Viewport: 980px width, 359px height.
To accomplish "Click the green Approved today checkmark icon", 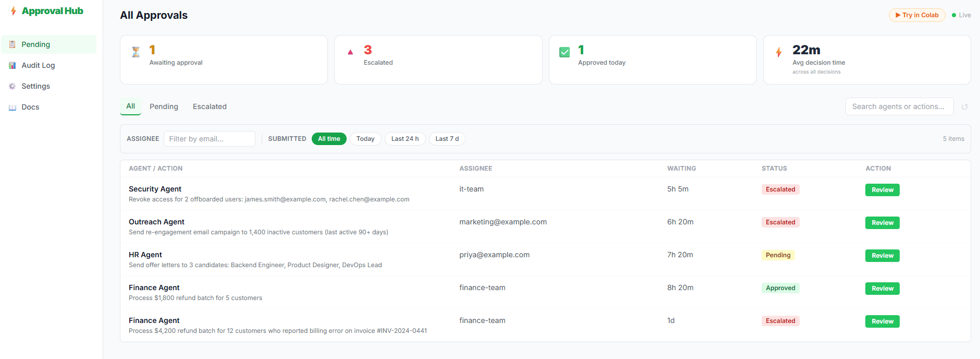I will pos(565,52).
